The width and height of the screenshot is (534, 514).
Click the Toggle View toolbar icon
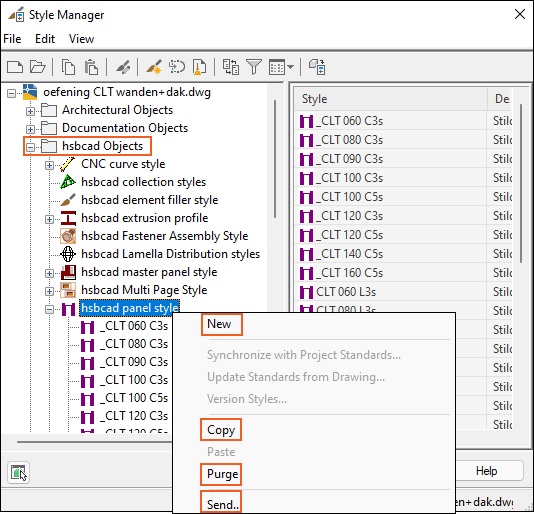[231, 67]
